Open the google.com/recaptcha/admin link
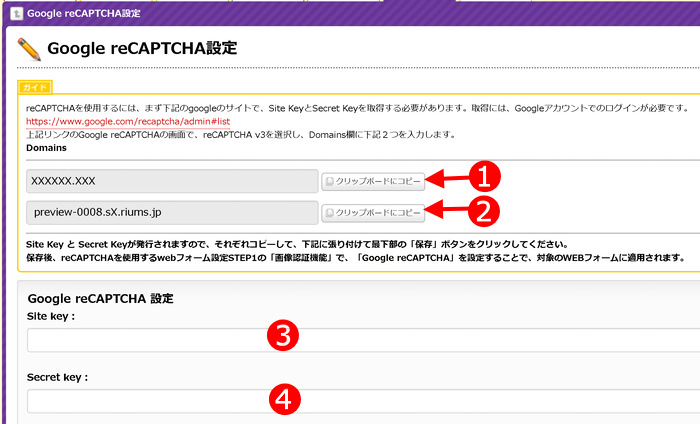 tap(128, 121)
